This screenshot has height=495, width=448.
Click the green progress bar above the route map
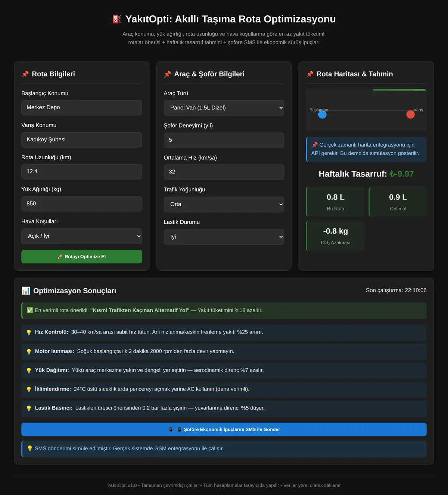[399, 90]
